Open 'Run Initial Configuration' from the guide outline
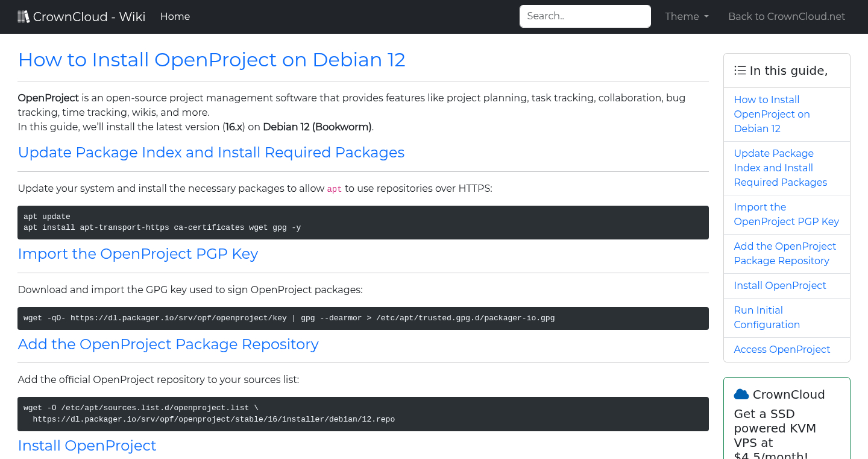 (x=766, y=317)
